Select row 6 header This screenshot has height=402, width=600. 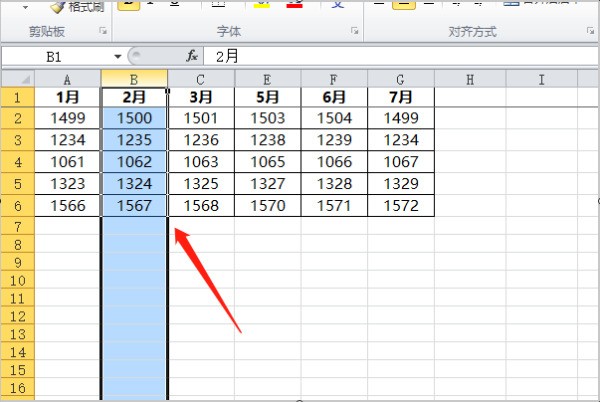(x=18, y=206)
